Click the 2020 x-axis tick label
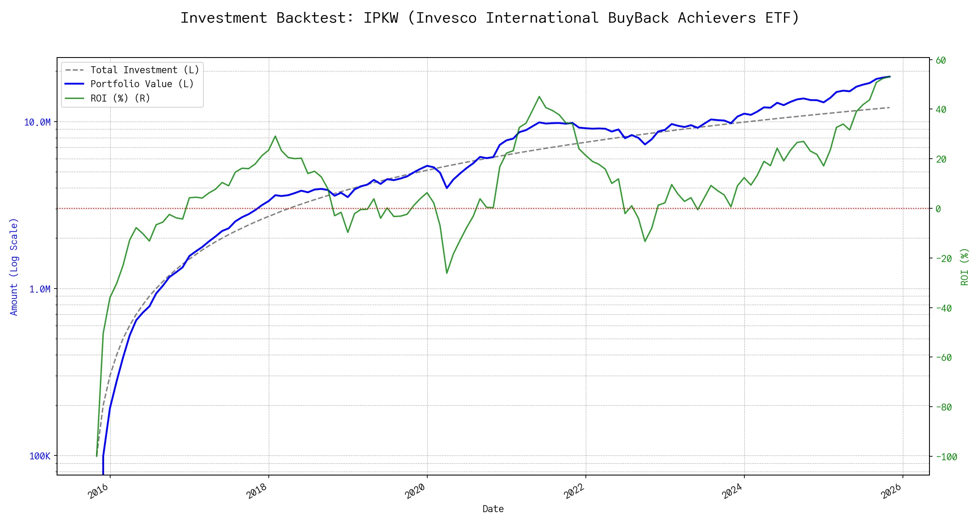Viewport: 980px width, 523px height. coord(415,492)
